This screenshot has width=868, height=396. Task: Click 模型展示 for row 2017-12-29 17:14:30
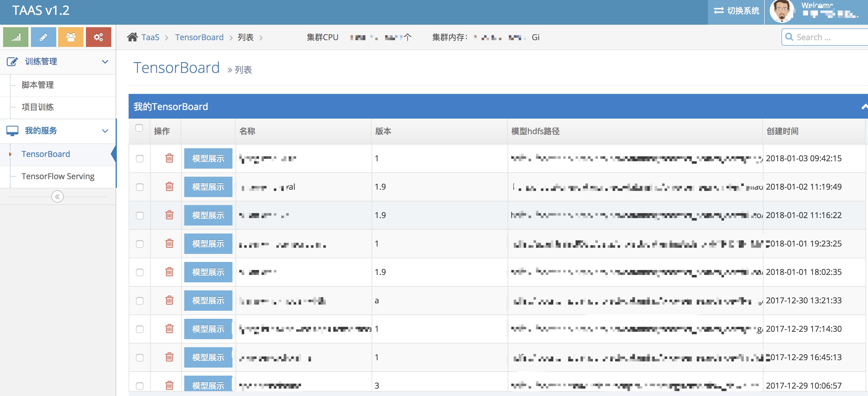point(208,329)
